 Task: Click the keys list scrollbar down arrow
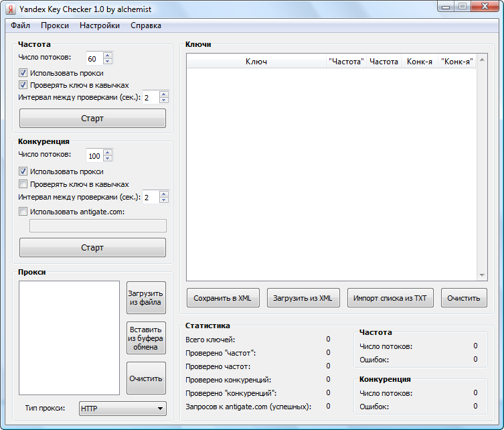(x=482, y=275)
